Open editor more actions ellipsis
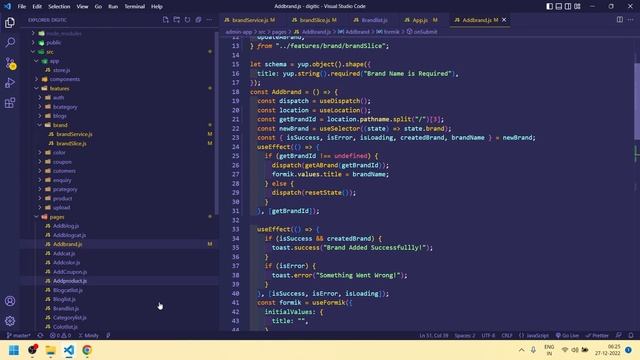This screenshot has height=360, width=640. tap(631, 20)
